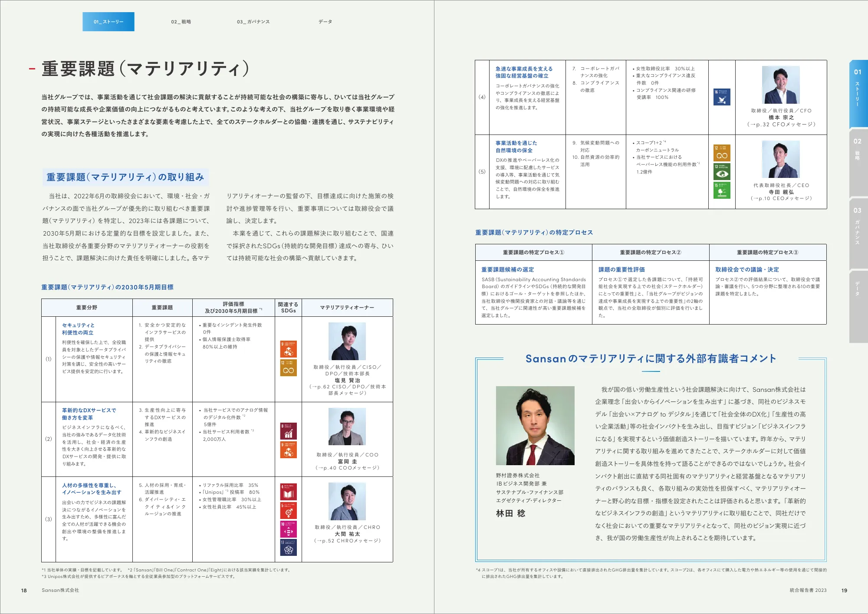The height and width of the screenshot is (614, 868).
Task: Click the 事業活動を通じた自然環境の保全 title
Action: (x=516, y=147)
